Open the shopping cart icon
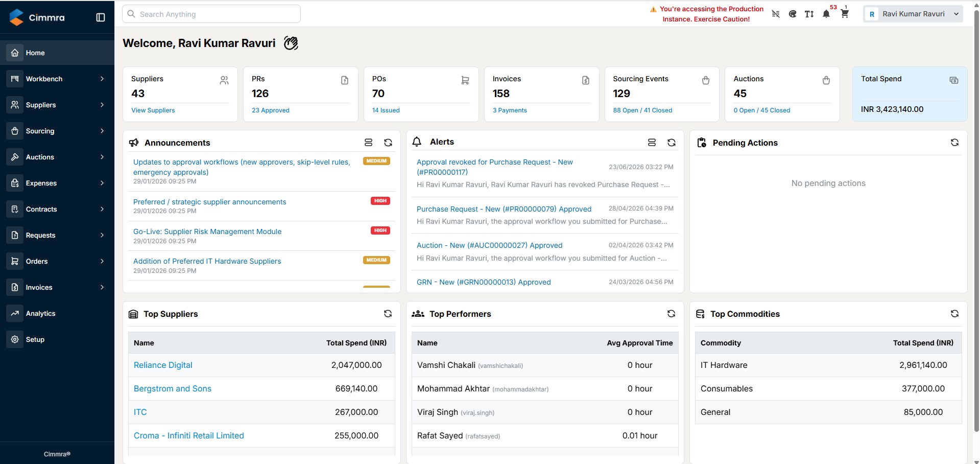The image size is (980, 464). (845, 14)
